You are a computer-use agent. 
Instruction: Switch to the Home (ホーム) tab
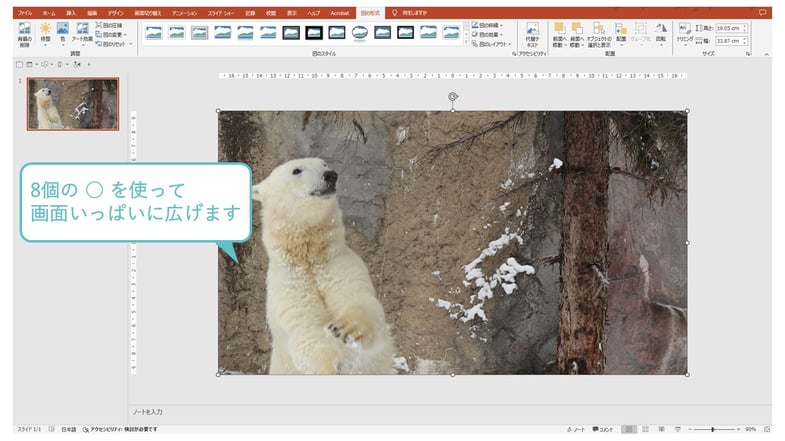click(x=49, y=13)
